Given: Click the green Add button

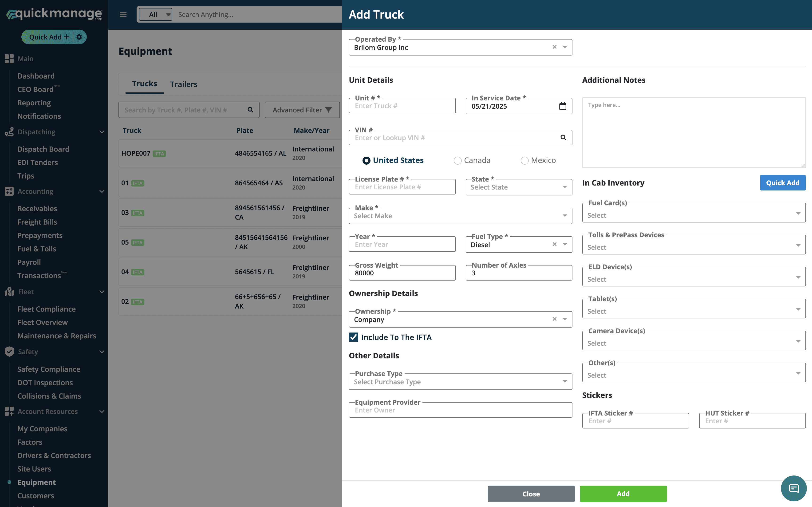Looking at the screenshot, I should pyautogui.click(x=623, y=494).
